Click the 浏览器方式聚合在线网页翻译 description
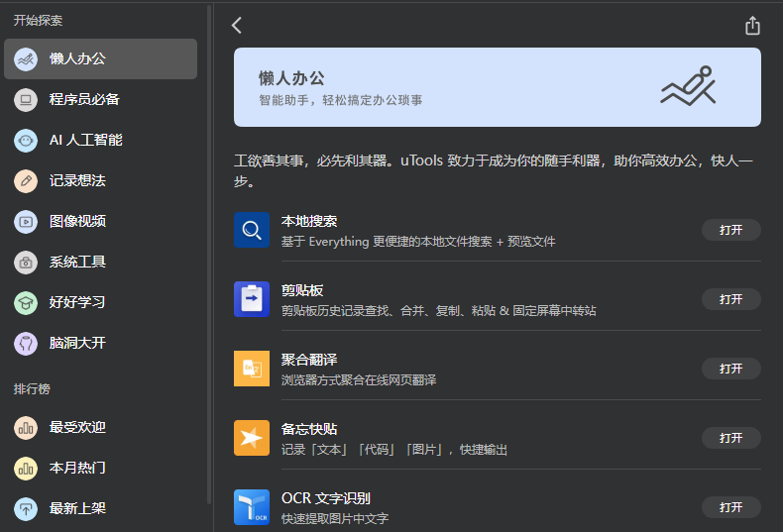 tap(359, 380)
